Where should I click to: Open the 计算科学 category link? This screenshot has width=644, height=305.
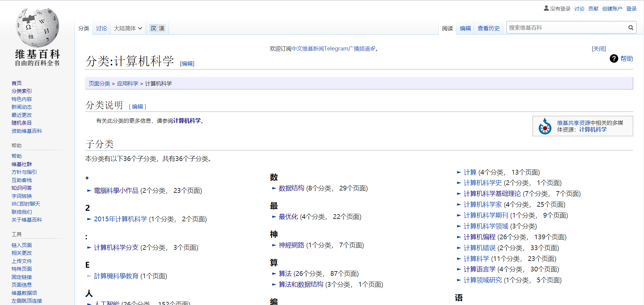(x=476, y=259)
